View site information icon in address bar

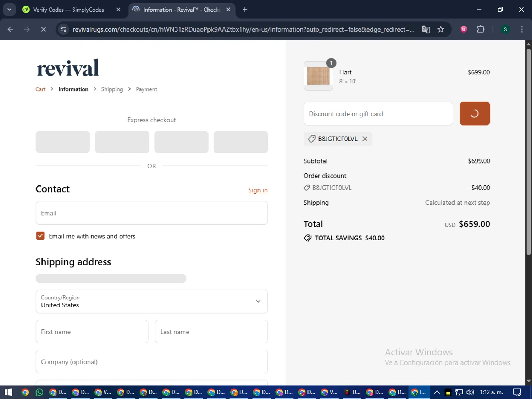point(63,29)
